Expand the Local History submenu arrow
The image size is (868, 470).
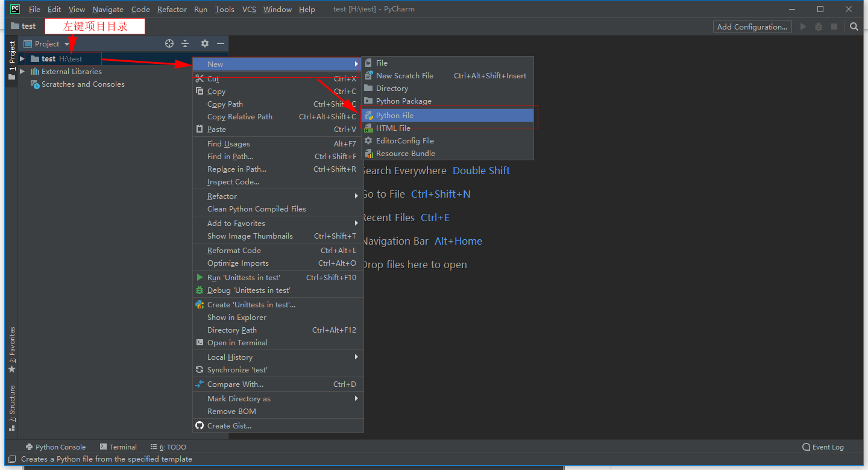356,357
